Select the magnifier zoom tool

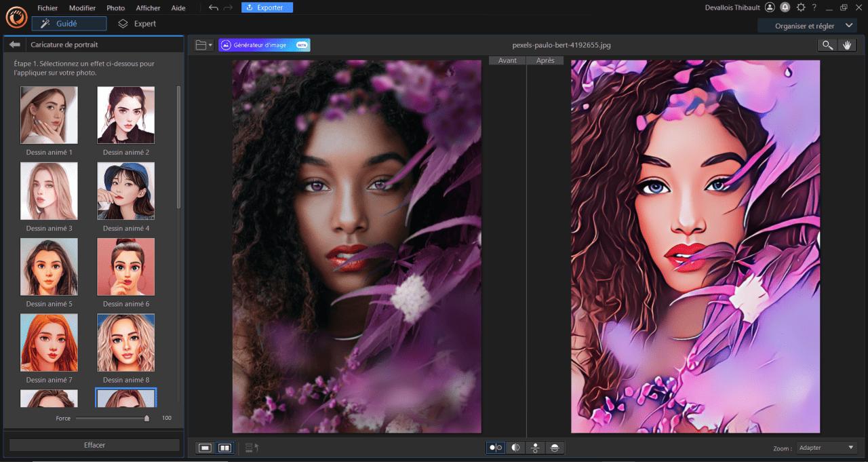(827, 45)
